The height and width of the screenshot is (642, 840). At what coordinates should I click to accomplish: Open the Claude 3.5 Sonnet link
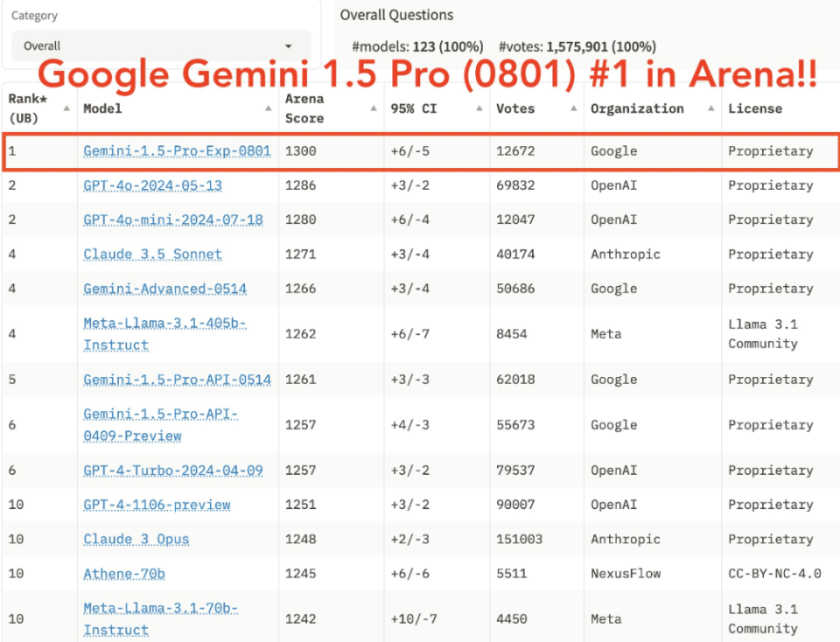152,255
